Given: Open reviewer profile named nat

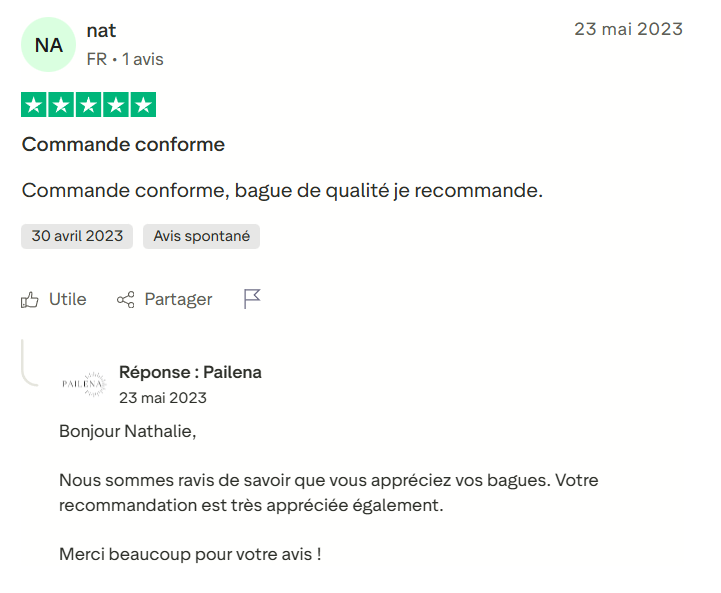Looking at the screenshot, I should point(101,30).
